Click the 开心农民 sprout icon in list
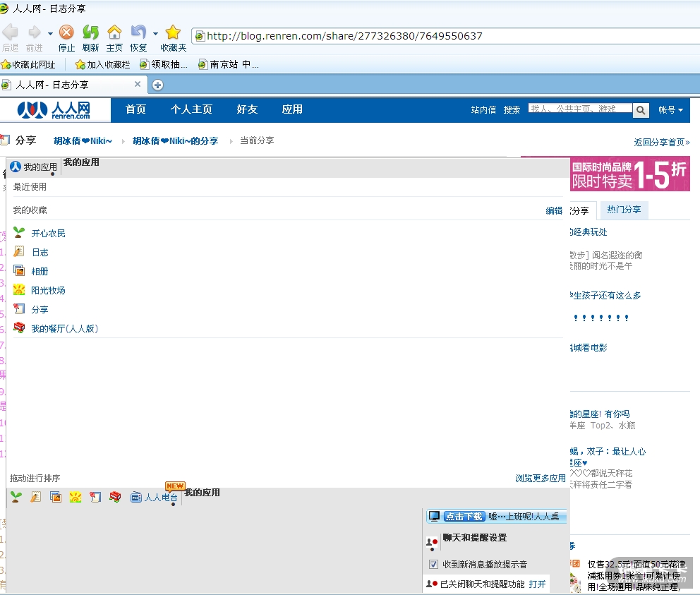Image resolution: width=700 pixels, height=595 pixels. click(19, 232)
